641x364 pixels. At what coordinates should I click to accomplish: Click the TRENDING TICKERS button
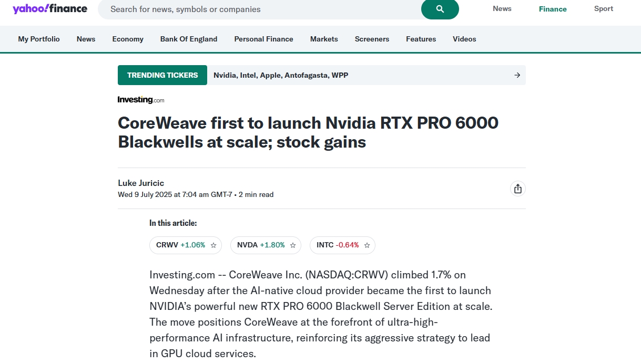point(162,75)
